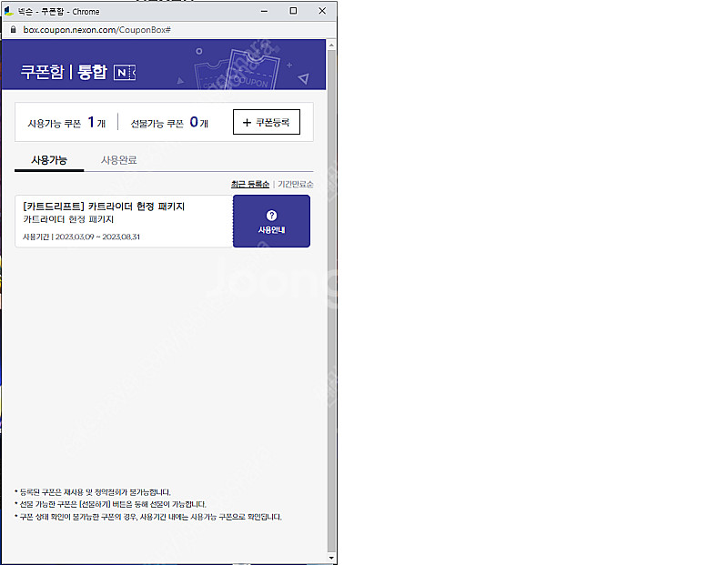Click the question mark icon in 사용안내

tap(271, 216)
